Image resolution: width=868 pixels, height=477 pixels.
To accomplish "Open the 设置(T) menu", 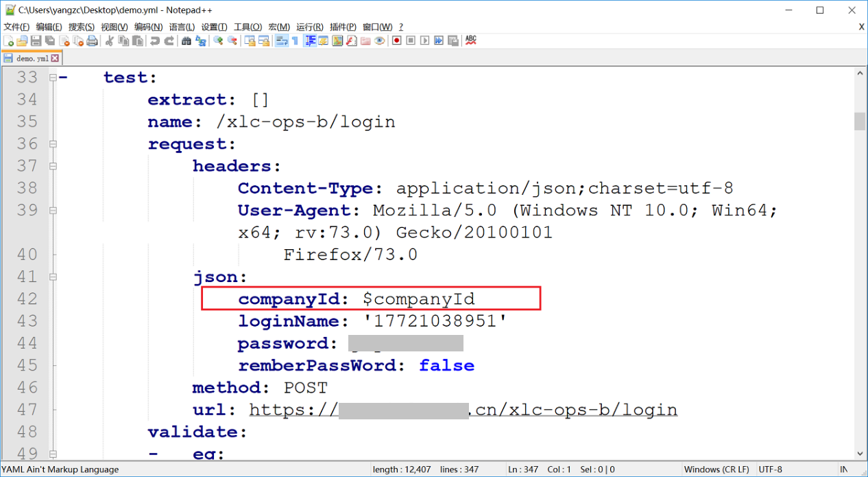I will (215, 27).
